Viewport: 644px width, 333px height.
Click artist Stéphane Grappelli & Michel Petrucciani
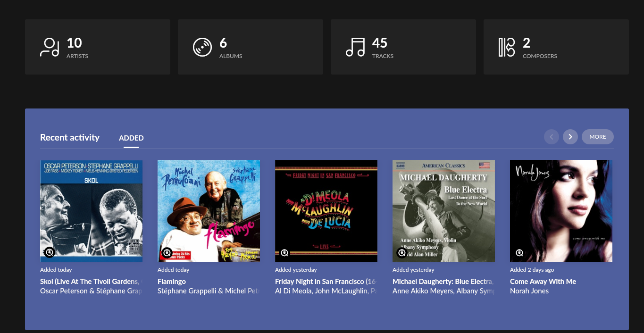[209, 291]
